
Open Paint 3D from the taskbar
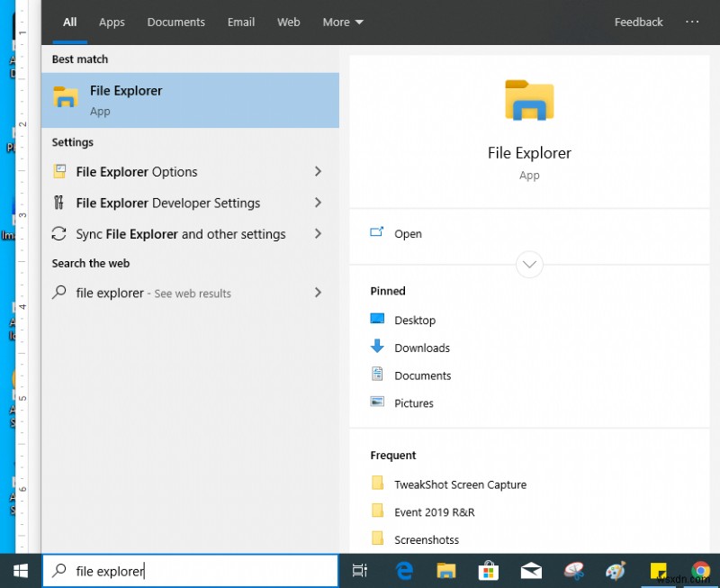pos(616,571)
